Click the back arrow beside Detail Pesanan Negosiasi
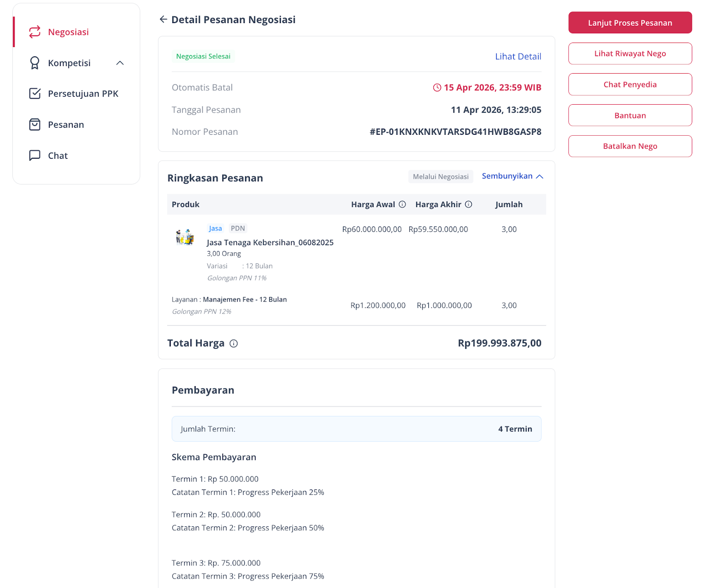710x588 pixels. click(163, 19)
